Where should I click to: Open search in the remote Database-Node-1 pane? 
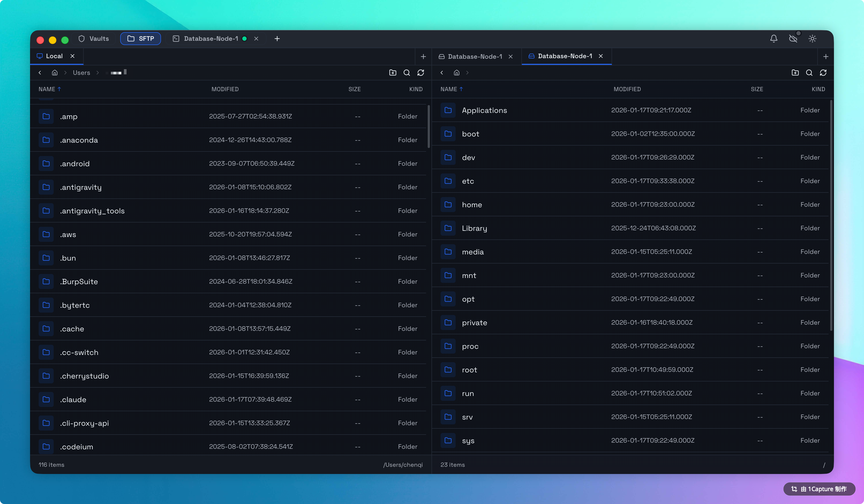809,73
